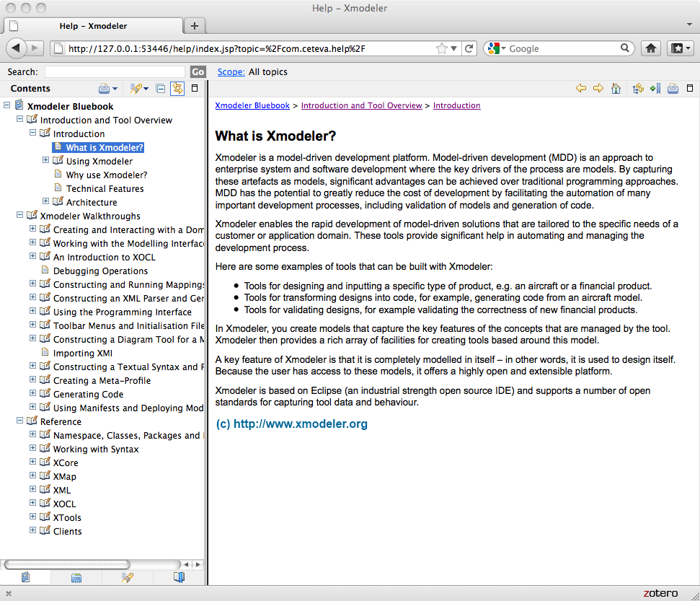The height and width of the screenshot is (601, 700).
Task: Open Xmodeler Bluebook breadcrumb link
Action: coord(252,105)
